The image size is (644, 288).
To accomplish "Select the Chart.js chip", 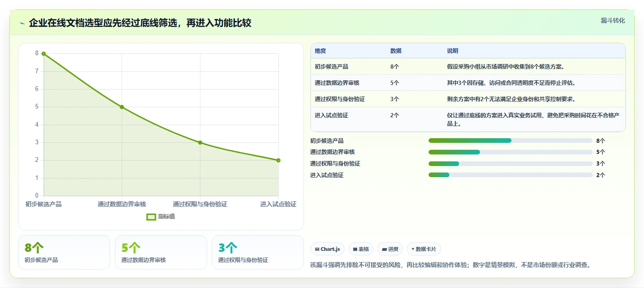I will click(x=328, y=249).
